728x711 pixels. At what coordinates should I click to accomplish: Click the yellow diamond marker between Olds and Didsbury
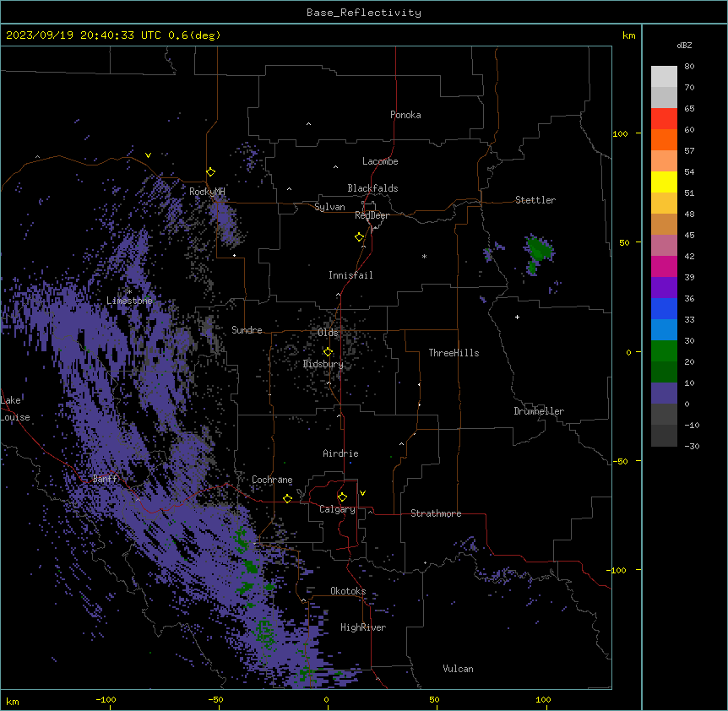click(x=328, y=352)
